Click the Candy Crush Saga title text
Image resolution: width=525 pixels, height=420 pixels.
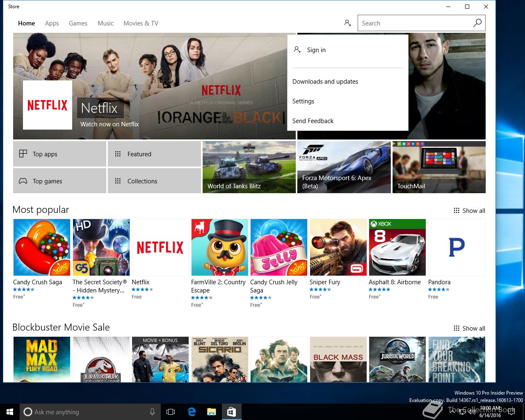38,282
